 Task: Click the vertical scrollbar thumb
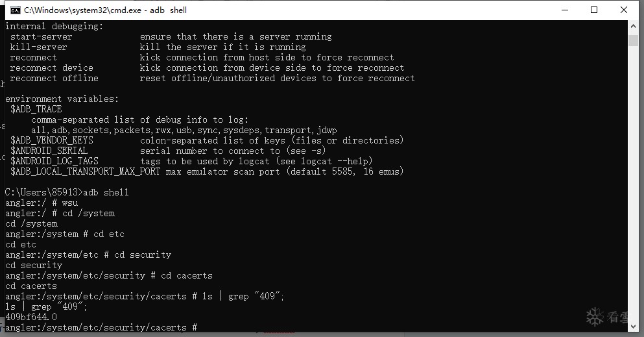pos(633,40)
